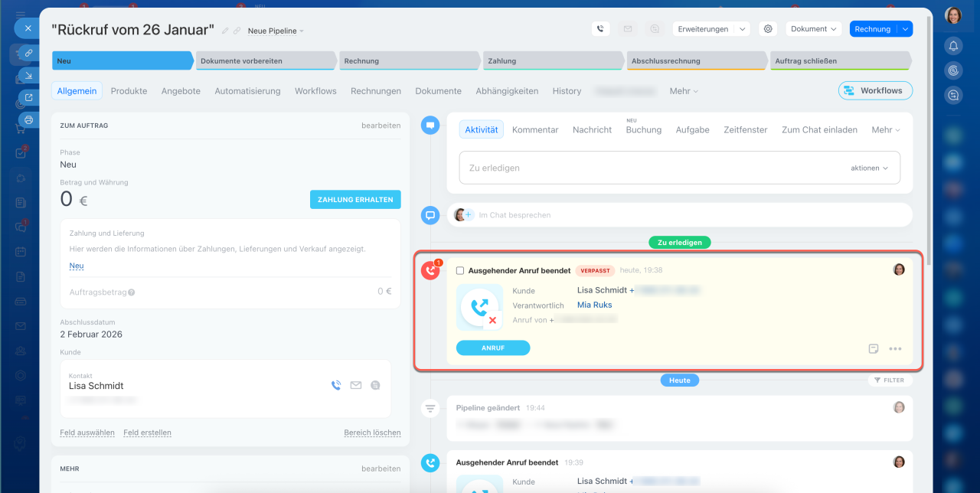Open three-dot menu on missed call card

click(895, 349)
